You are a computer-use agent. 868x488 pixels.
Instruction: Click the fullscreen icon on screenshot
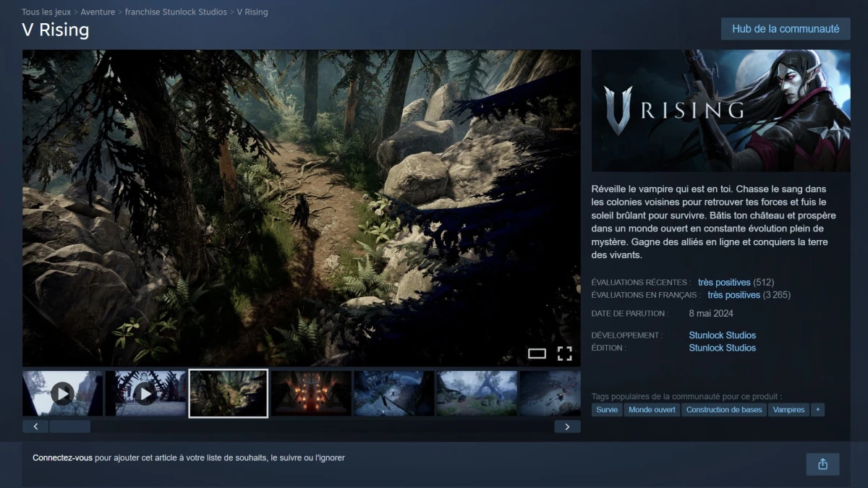click(565, 354)
